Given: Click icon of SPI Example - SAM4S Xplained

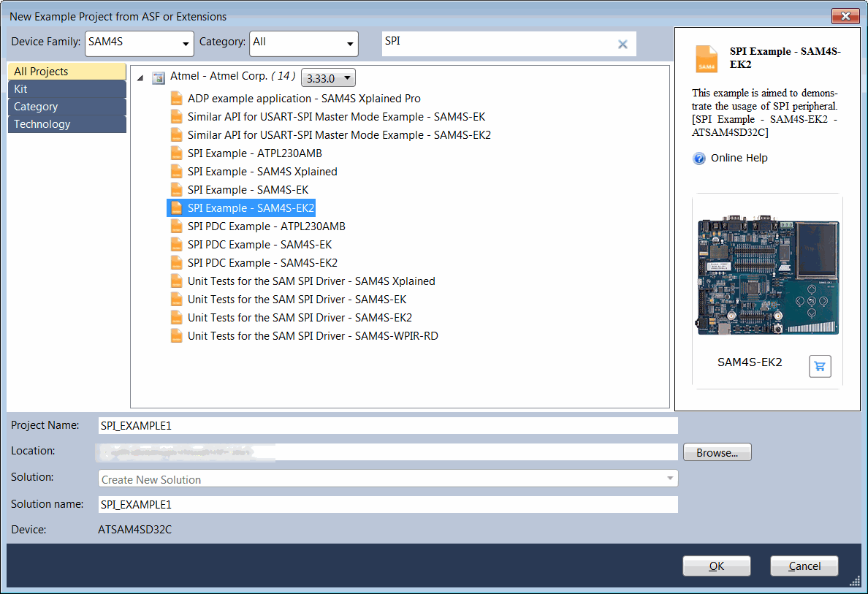Looking at the screenshot, I should (x=177, y=172).
